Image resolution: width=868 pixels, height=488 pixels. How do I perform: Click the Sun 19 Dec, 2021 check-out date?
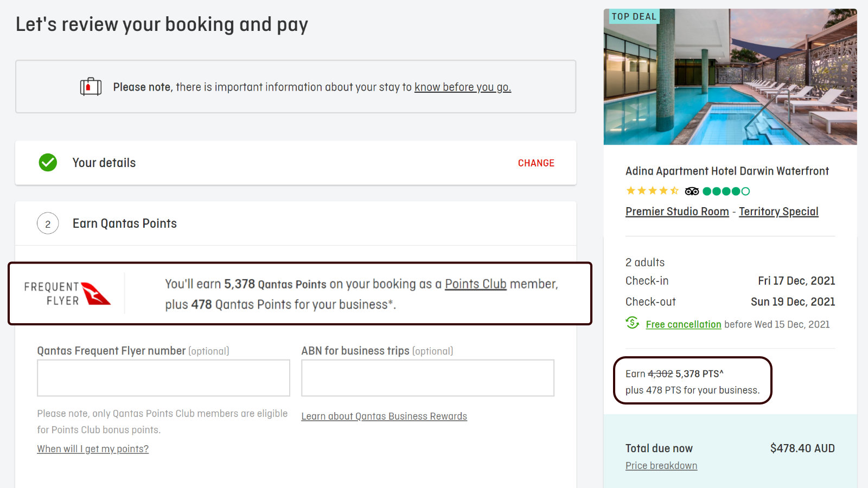pos(793,302)
